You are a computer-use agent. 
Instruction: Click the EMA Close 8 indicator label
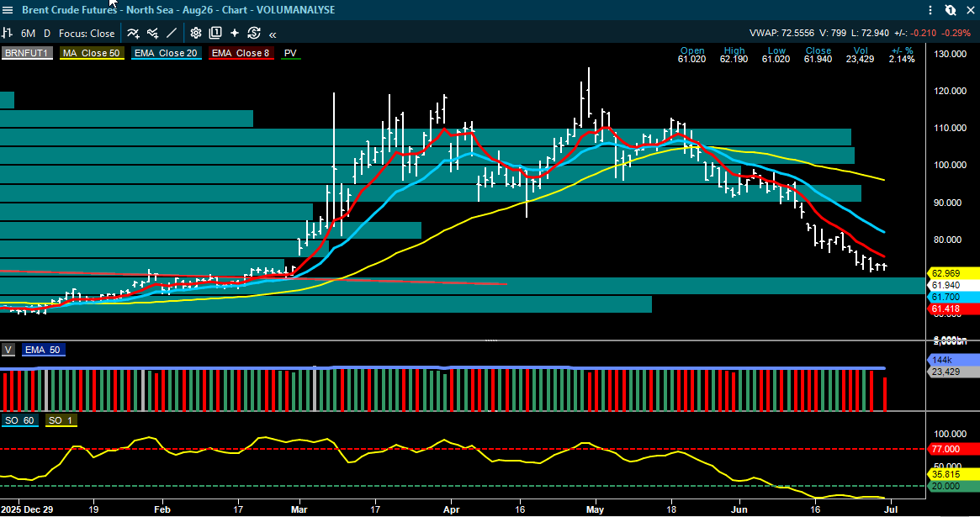coord(241,53)
